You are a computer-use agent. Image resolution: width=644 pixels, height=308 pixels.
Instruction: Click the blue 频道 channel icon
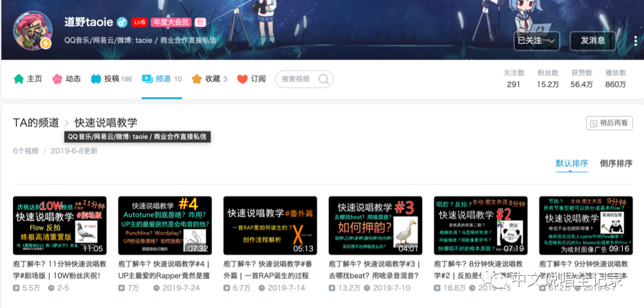[147, 79]
